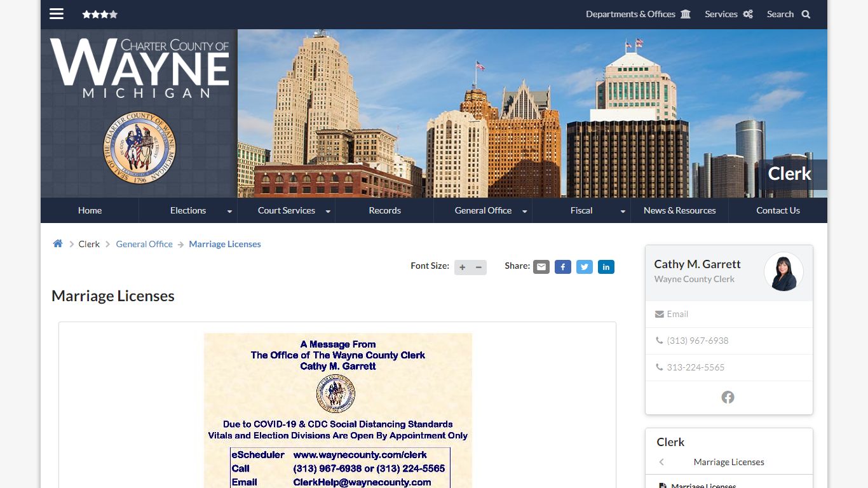The width and height of the screenshot is (868, 488).
Task: Open the General Office nav item
Action: point(483,210)
